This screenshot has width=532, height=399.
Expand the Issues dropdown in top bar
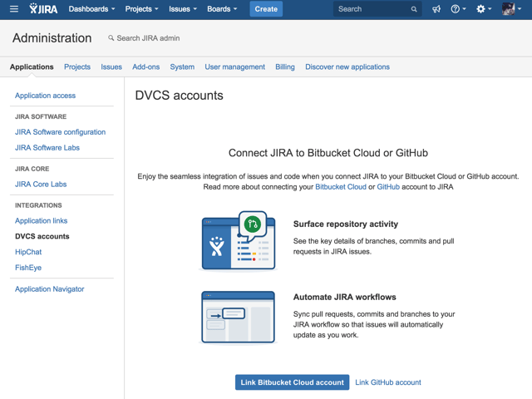183,9
